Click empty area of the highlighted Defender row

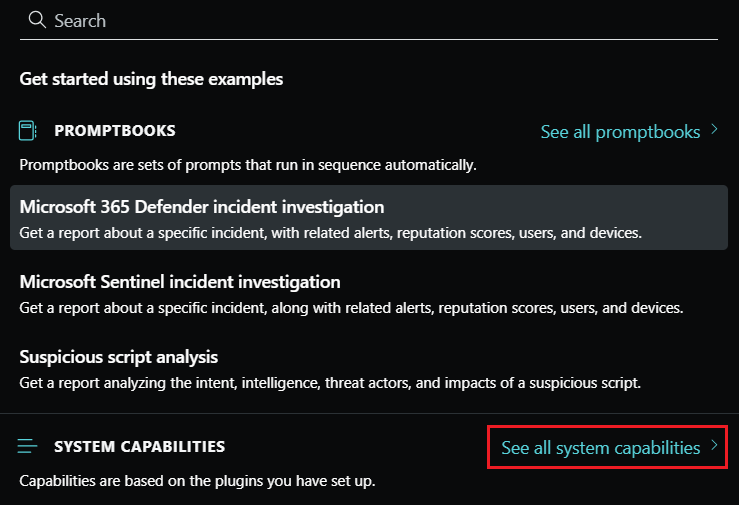[560, 208]
